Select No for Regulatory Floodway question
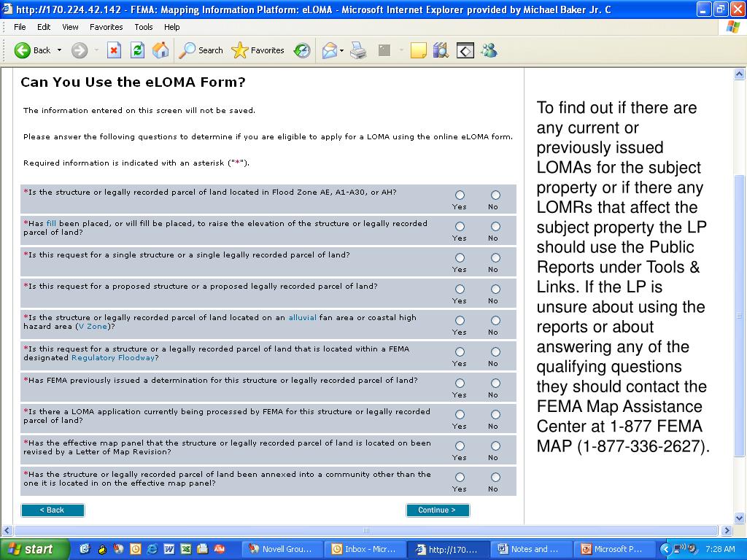747x560 pixels. (x=495, y=351)
